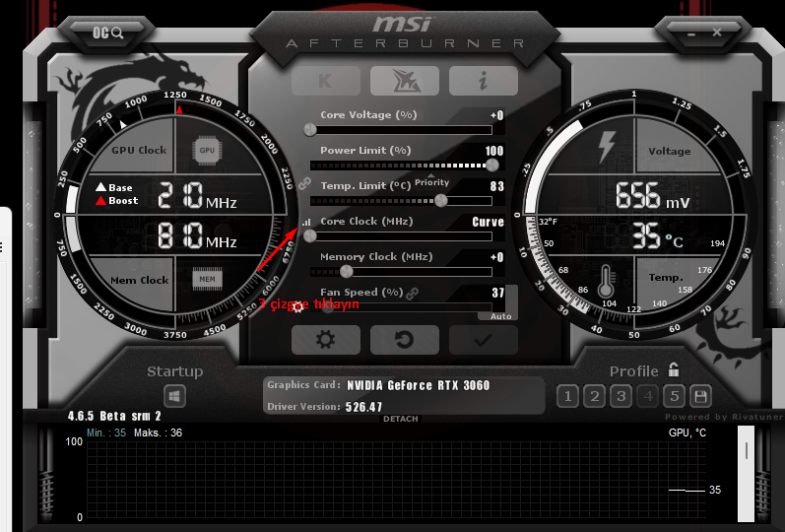Screen dimensions: 785x532
Task: Click the monitor graph vertical scrollbar
Action: [x=746, y=474]
